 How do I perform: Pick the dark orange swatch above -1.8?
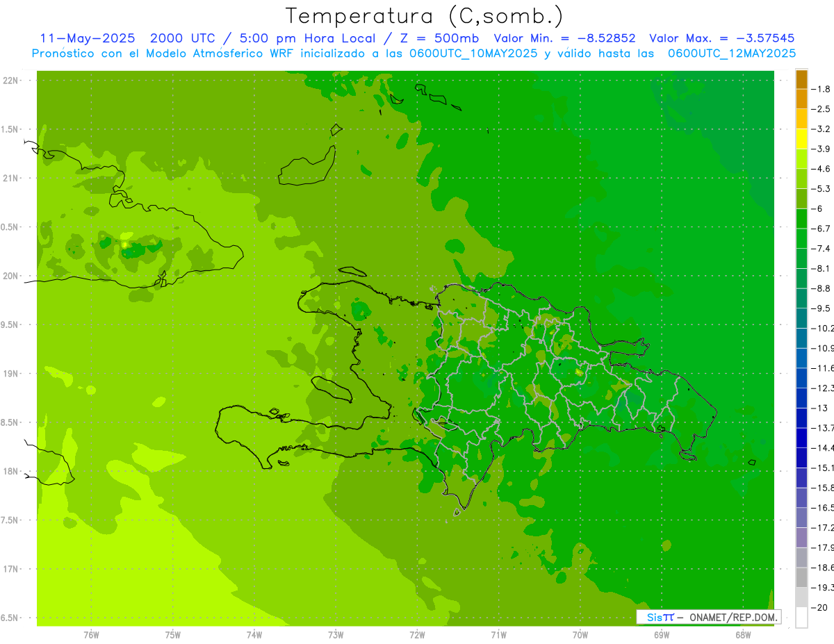[x=801, y=79]
